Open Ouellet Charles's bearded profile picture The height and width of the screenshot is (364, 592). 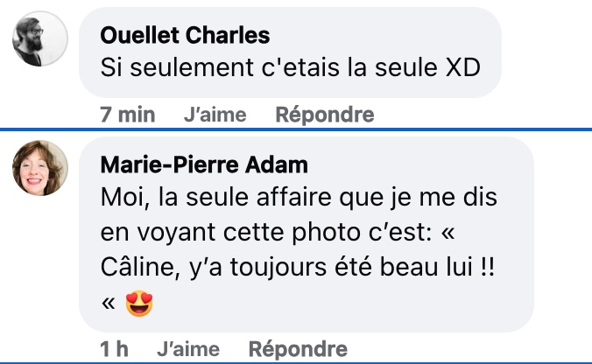click(x=40, y=38)
